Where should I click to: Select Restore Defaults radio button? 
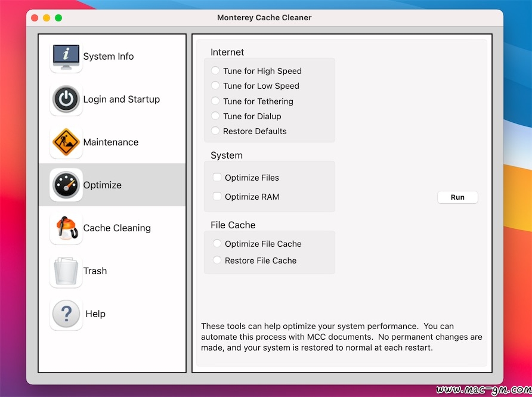click(215, 131)
